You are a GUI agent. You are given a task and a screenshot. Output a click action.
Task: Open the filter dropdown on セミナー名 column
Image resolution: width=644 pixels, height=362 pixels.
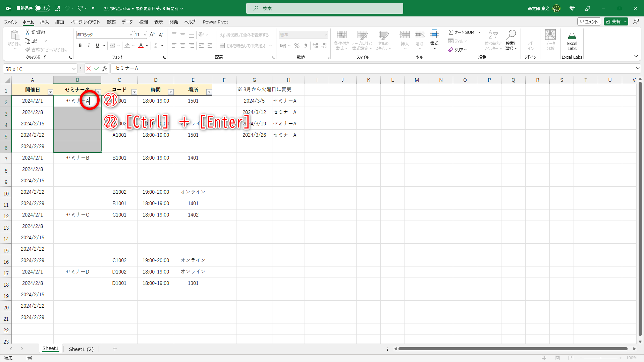tap(98, 92)
